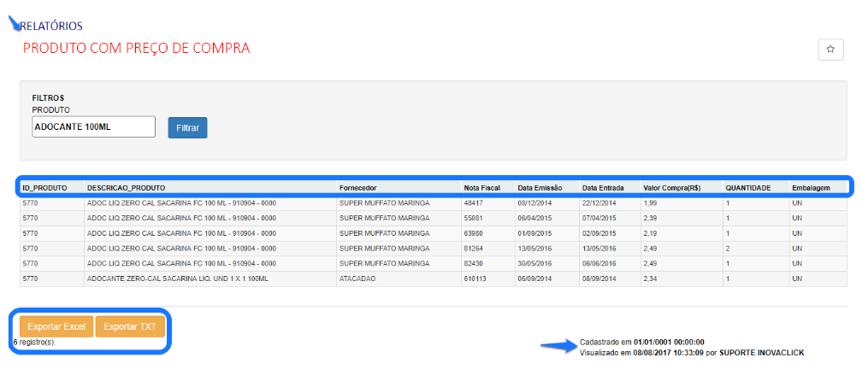The image size is (868, 381).
Task: Sort by DESCRICAO_PRODUTO column header
Action: 126,187
